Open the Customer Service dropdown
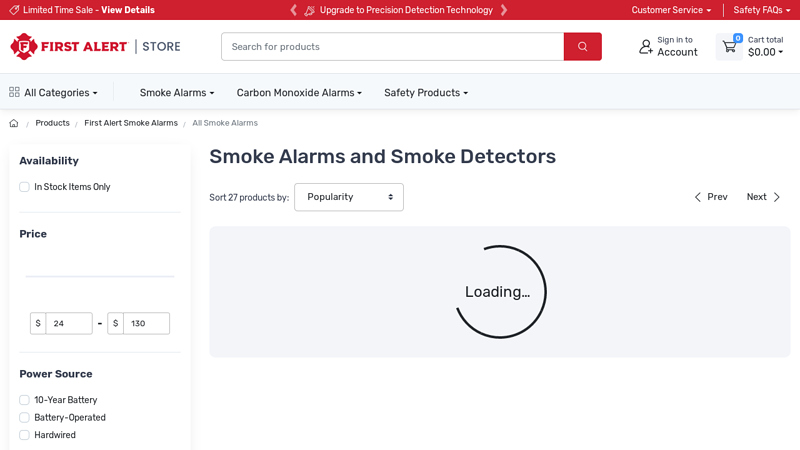Viewport: 800px width, 450px height. pos(671,10)
